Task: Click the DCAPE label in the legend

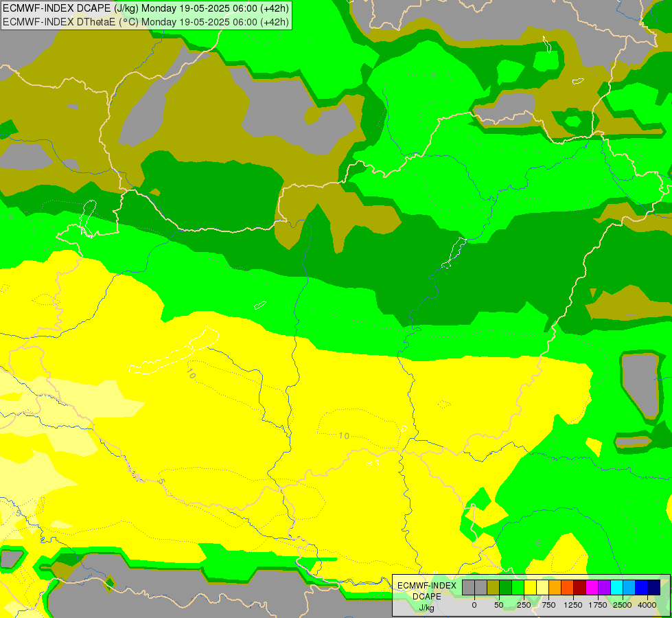Action: coord(427,597)
